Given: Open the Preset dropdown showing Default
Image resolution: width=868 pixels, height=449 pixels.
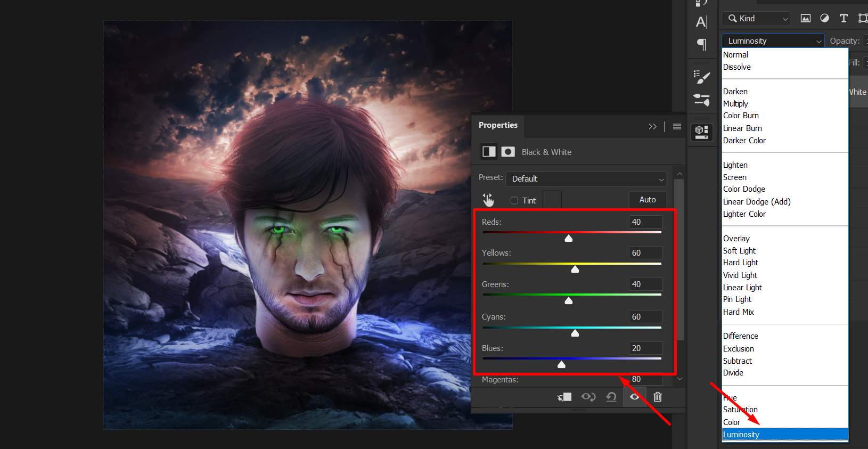Looking at the screenshot, I should pos(587,179).
